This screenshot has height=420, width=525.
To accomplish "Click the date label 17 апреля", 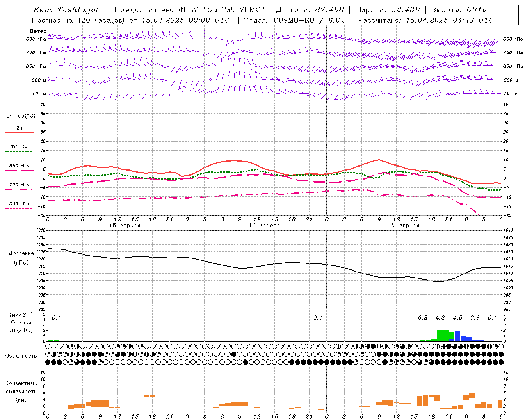I will pyautogui.click(x=404, y=226).
